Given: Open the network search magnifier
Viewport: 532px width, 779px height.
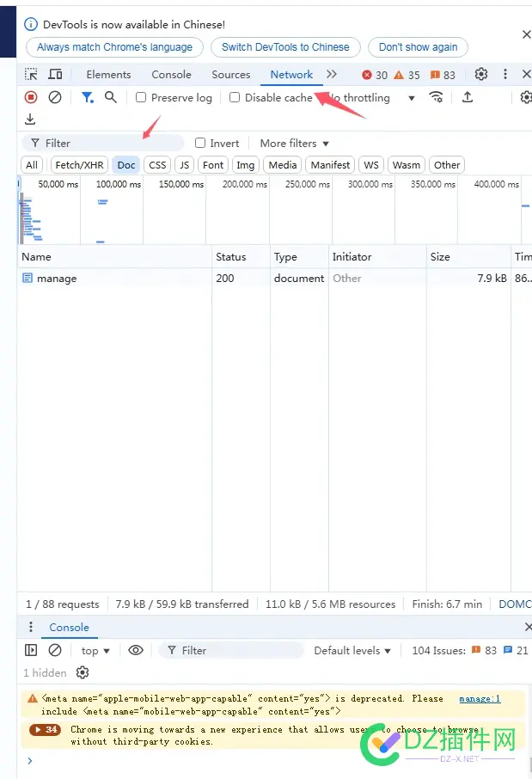Looking at the screenshot, I should [x=111, y=98].
